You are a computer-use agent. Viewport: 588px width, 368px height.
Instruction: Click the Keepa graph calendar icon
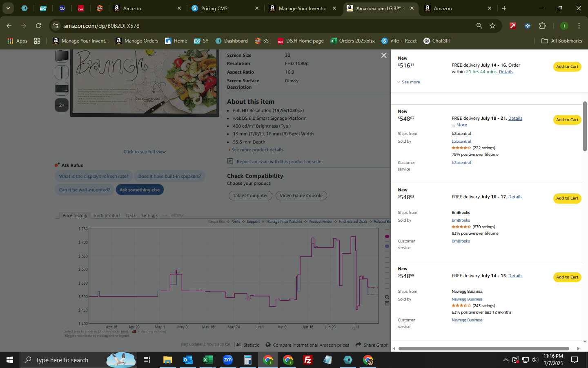[x=387, y=303]
